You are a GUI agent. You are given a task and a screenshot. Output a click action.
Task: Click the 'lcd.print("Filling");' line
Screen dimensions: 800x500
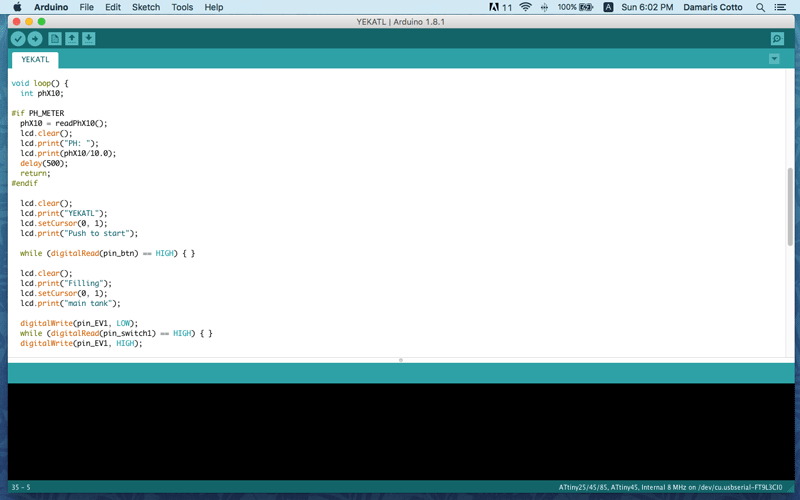(66, 283)
